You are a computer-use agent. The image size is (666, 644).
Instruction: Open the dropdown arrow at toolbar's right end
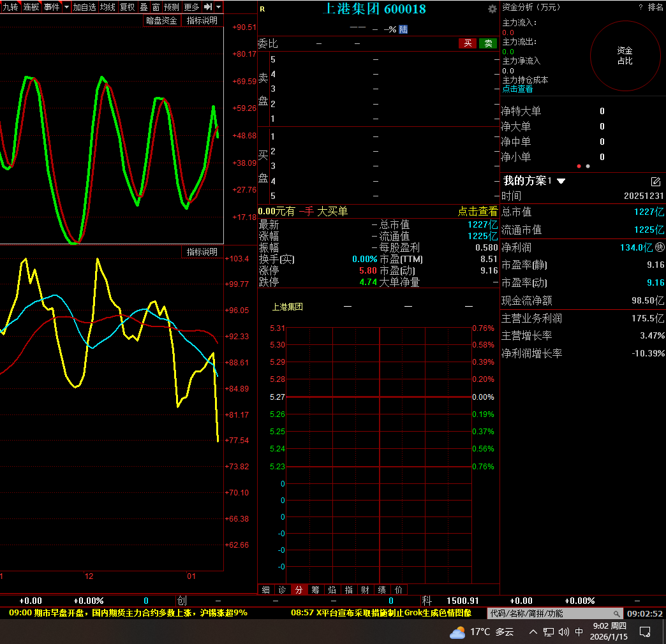218,7
